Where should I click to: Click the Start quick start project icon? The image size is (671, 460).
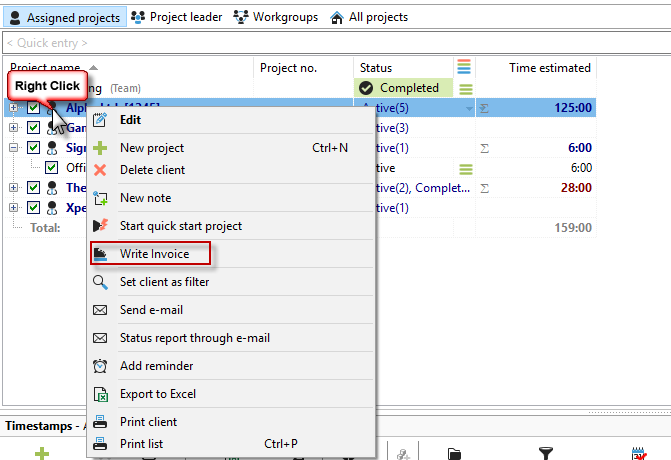(100, 226)
